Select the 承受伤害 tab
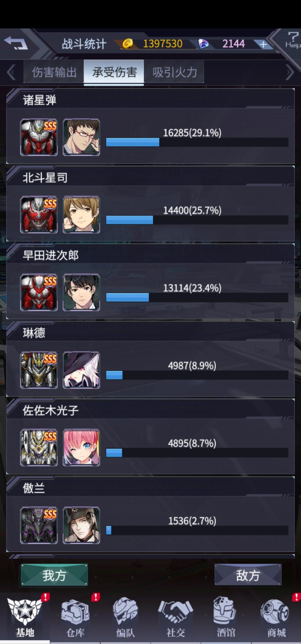Viewport: 301px width, 644px height. (114, 72)
